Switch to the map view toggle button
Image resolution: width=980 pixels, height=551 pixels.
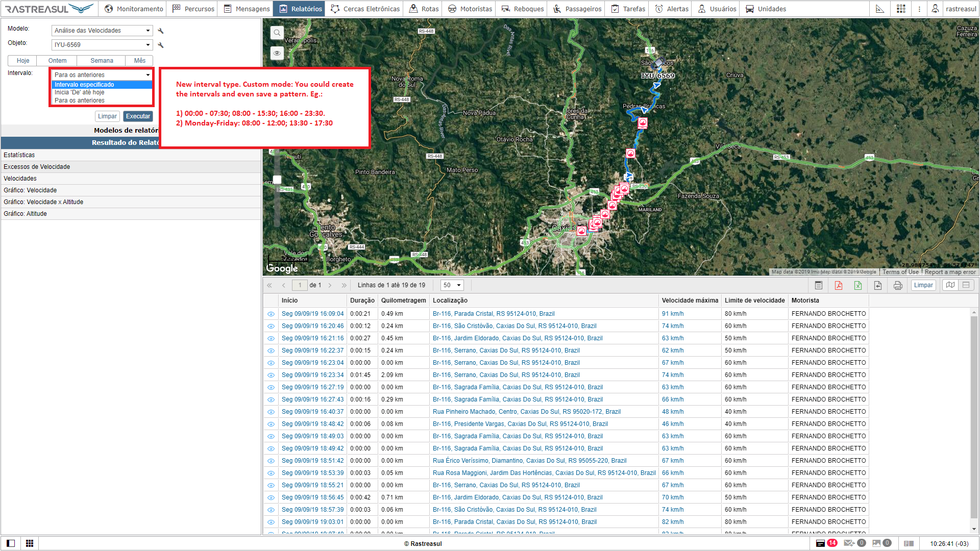(x=950, y=285)
